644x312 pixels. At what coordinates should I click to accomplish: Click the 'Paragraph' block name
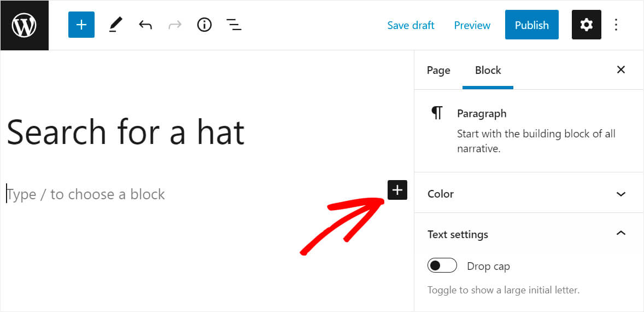tap(482, 113)
